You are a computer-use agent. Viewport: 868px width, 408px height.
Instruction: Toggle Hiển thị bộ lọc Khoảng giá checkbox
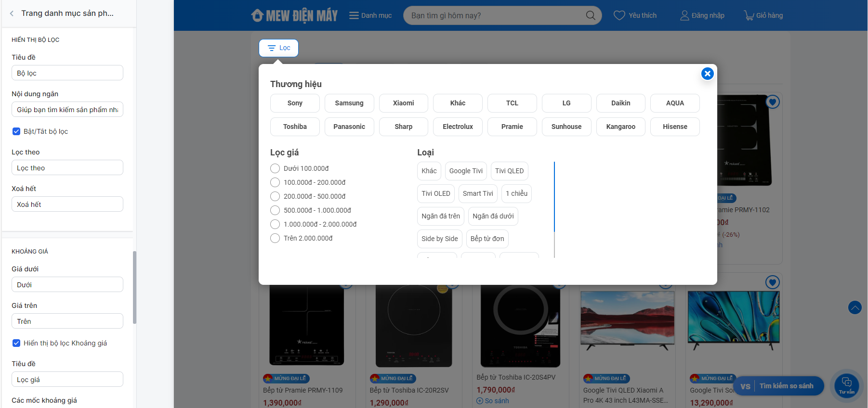point(16,343)
